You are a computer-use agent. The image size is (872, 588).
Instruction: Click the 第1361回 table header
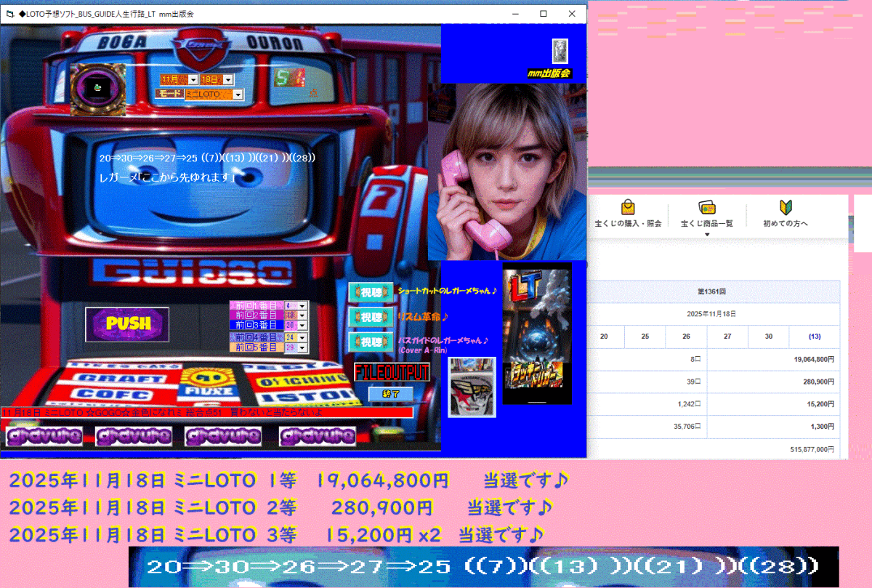tap(713, 291)
